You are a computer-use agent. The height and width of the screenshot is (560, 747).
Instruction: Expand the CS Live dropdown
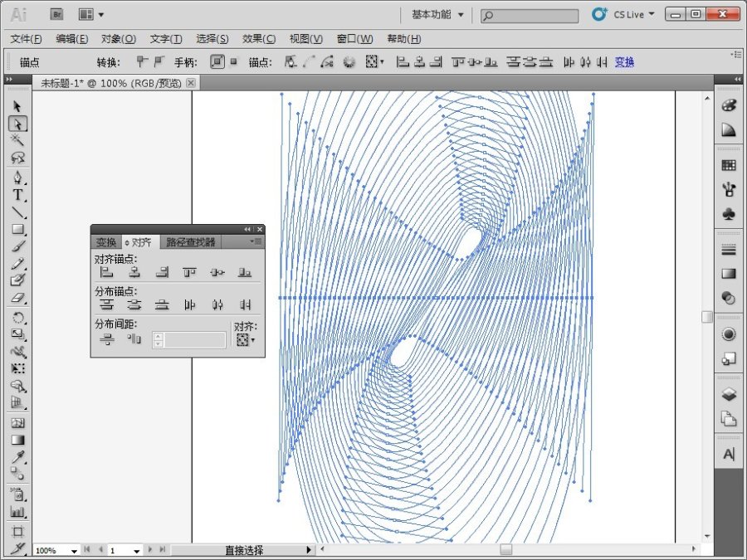[652, 14]
